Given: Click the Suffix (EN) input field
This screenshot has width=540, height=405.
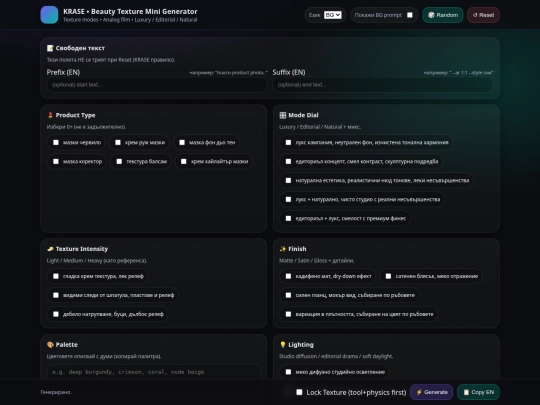Looking at the screenshot, I should click(383, 85).
